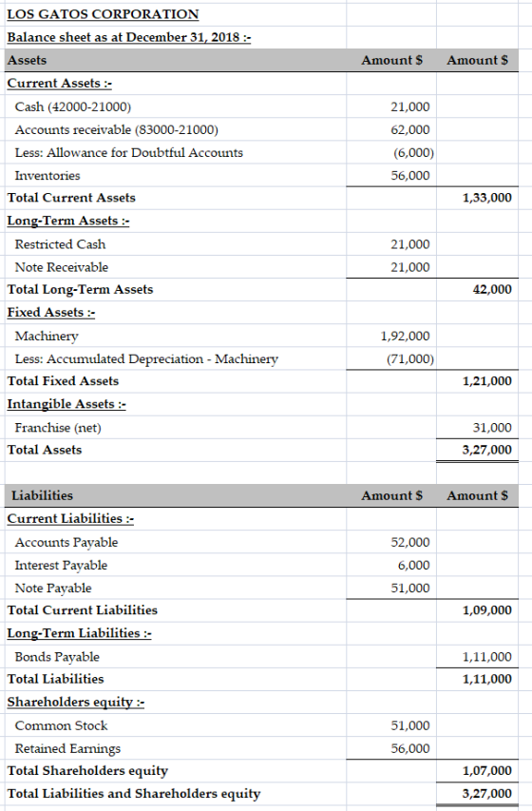Click the 'Balance sheet as at December 31, 2018' heading
The width and height of the screenshot is (532, 811).
129,37
